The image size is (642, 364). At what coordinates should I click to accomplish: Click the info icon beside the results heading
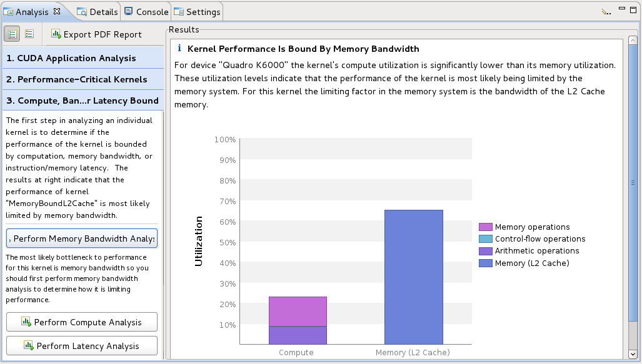point(179,49)
